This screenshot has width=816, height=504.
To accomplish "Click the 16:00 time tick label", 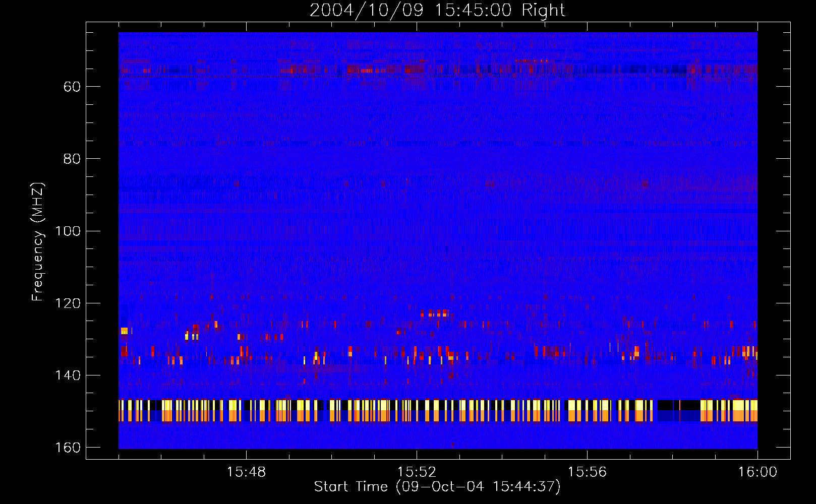I will pos(757,472).
